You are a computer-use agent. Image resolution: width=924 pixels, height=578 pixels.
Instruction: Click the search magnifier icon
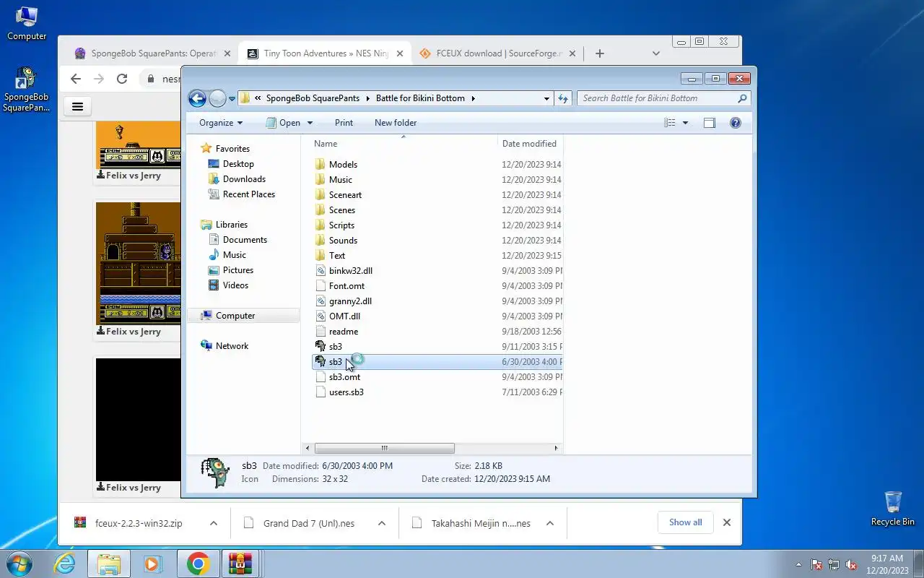[742, 98]
